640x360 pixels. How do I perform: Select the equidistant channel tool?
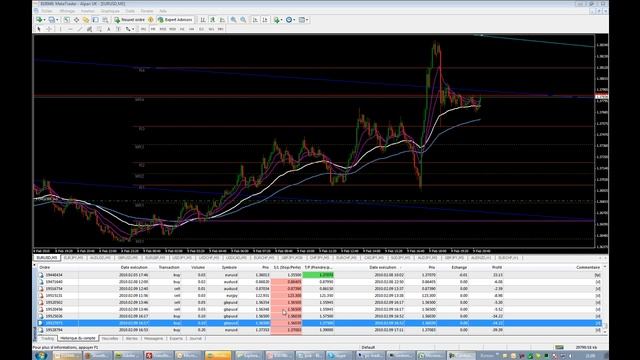click(89, 29)
